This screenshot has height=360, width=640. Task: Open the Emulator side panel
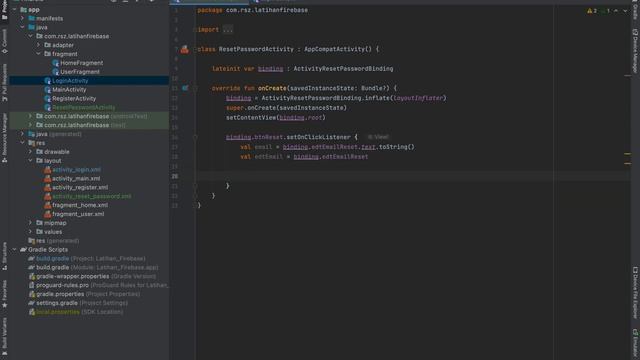(635, 344)
